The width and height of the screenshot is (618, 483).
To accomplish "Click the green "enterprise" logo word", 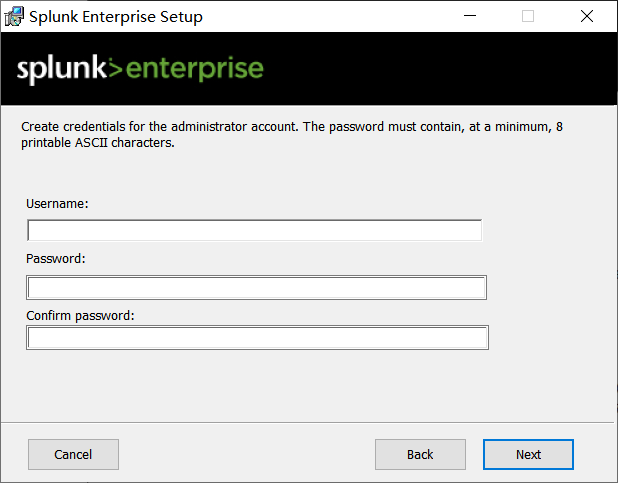I will pos(196,68).
